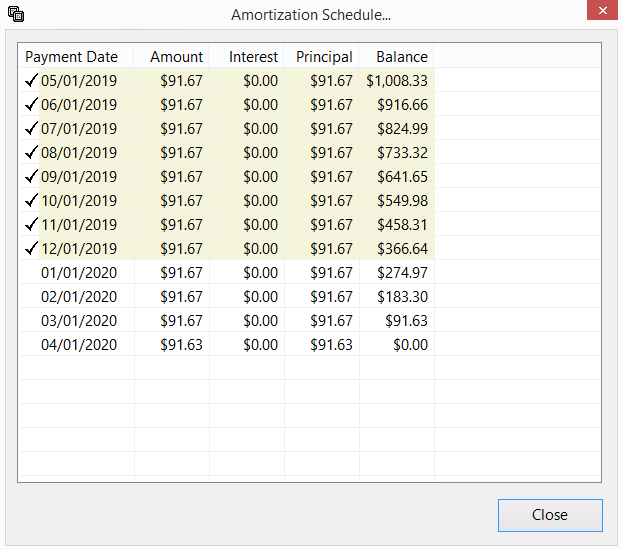The height and width of the screenshot is (550, 623).
Task: Click the $91.63 amount in last row
Action: coord(181,345)
